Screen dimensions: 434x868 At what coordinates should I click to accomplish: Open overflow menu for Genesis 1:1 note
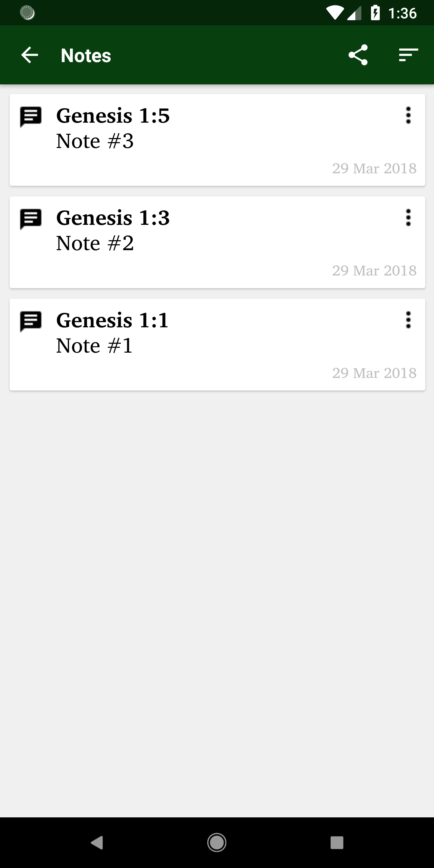tap(408, 320)
